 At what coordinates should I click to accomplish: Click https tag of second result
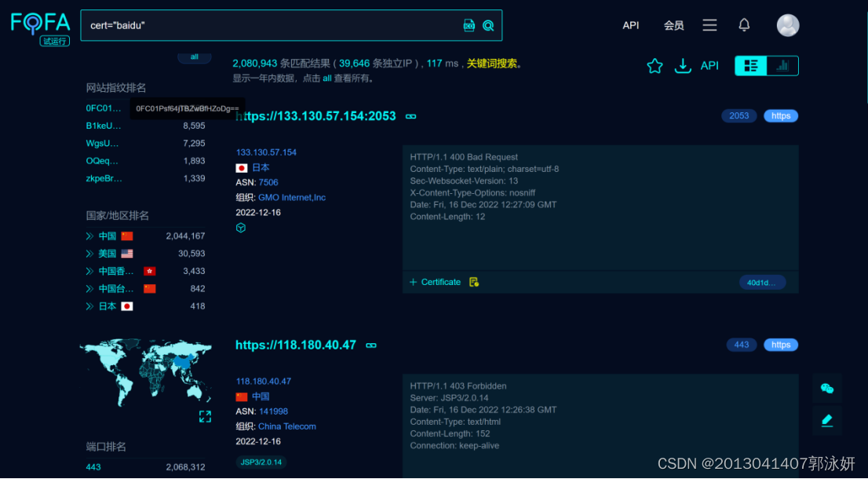781,345
